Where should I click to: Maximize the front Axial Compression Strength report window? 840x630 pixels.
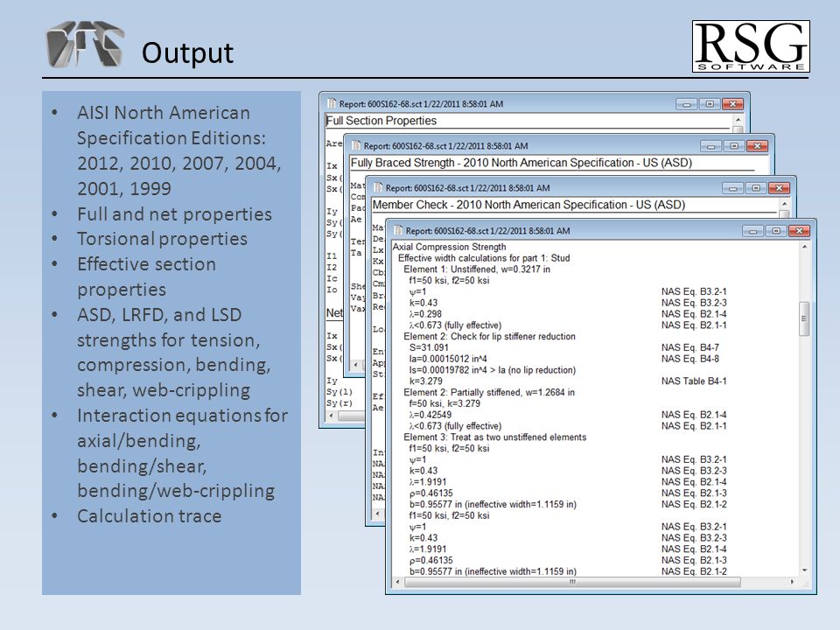click(x=776, y=231)
